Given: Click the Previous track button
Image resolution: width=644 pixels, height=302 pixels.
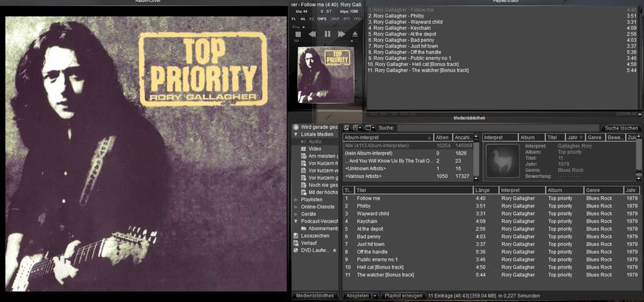Looking at the screenshot, I should (312, 34).
